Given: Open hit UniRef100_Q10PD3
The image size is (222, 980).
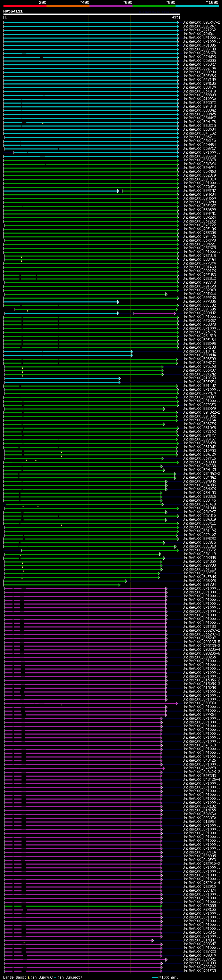Looking at the screenshot, I should coord(199,451).
